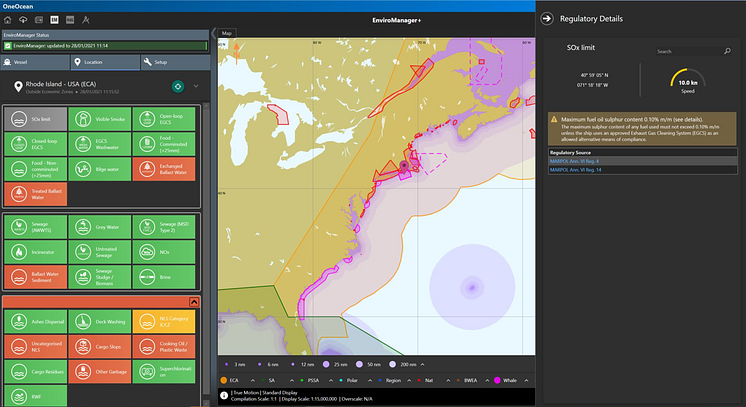This screenshot has height=407, width=746.
Task: Click the greyed module icon after EM
Action: [70, 20]
